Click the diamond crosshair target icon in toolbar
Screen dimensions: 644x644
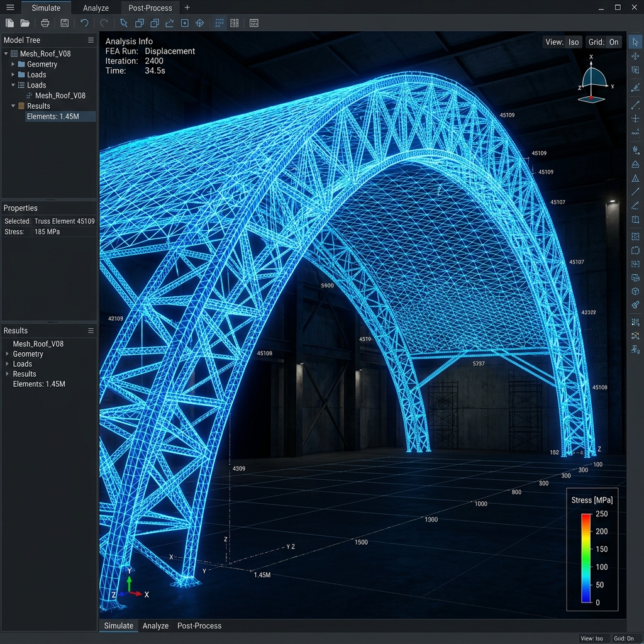click(200, 23)
